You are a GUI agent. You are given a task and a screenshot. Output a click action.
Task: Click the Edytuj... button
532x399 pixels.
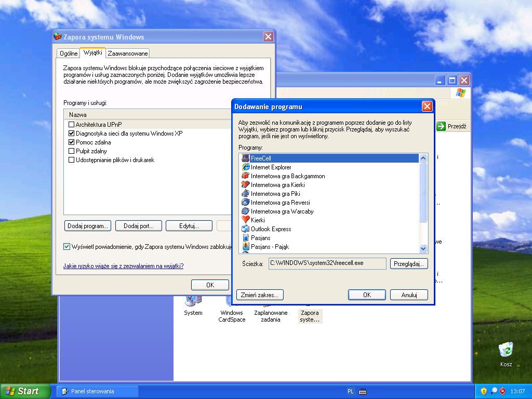[189, 225]
